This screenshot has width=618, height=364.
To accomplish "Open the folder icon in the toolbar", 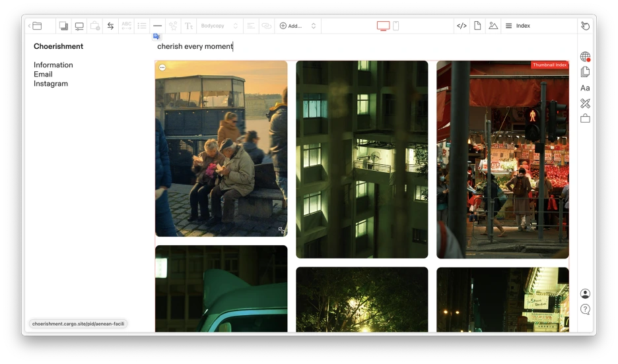I will coord(38,26).
